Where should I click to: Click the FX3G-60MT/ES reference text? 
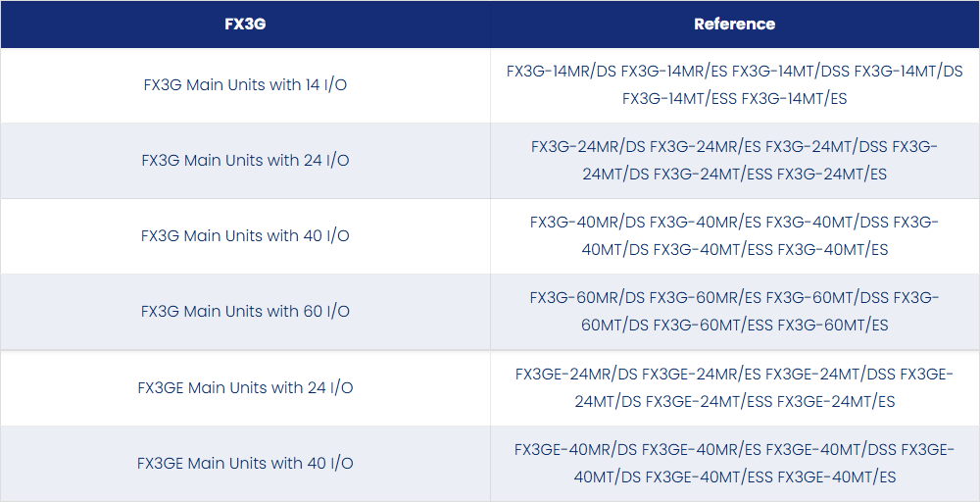coord(832,326)
